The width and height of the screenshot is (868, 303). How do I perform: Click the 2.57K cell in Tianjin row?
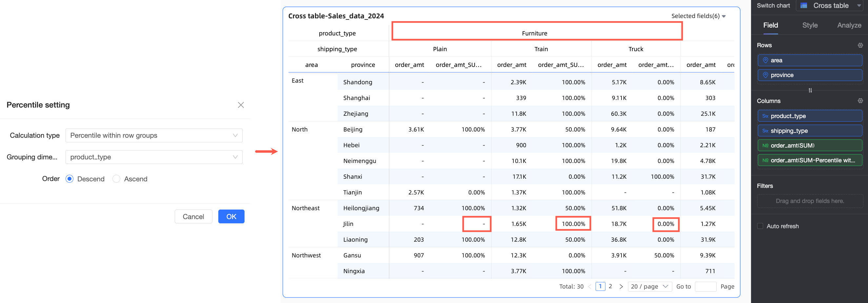[416, 192]
